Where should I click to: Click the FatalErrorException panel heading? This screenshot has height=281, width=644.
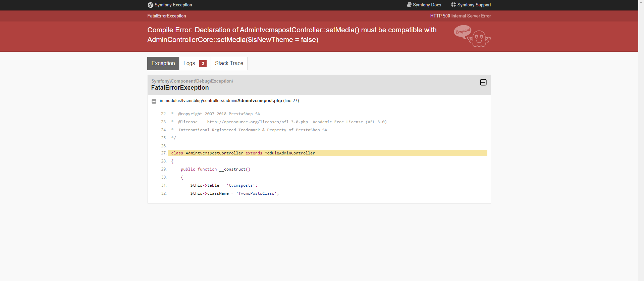tap(180, 88)
